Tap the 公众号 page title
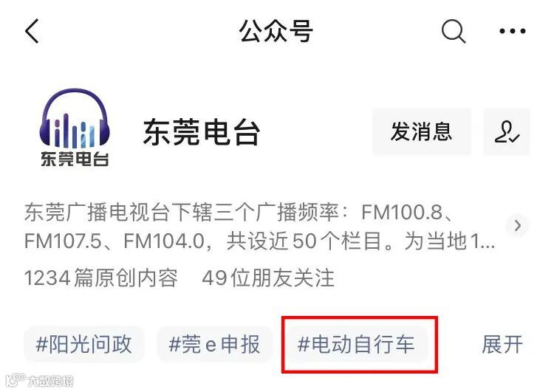The image size is (554, 392). pos(276,31)
